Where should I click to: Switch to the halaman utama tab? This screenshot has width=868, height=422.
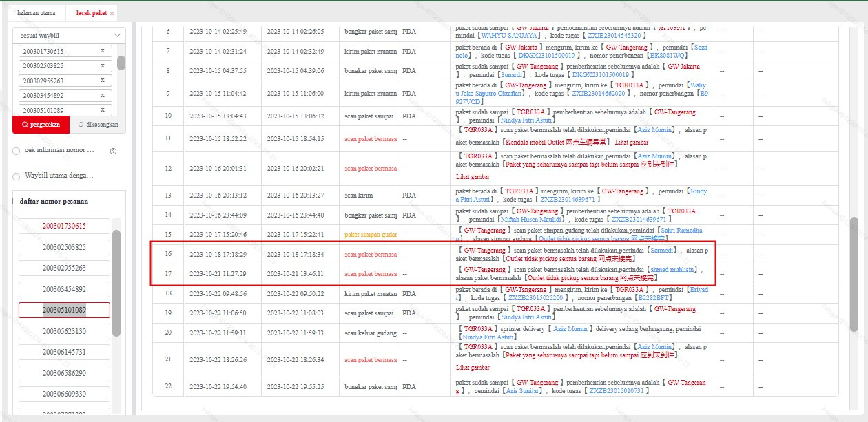point(36,13)
